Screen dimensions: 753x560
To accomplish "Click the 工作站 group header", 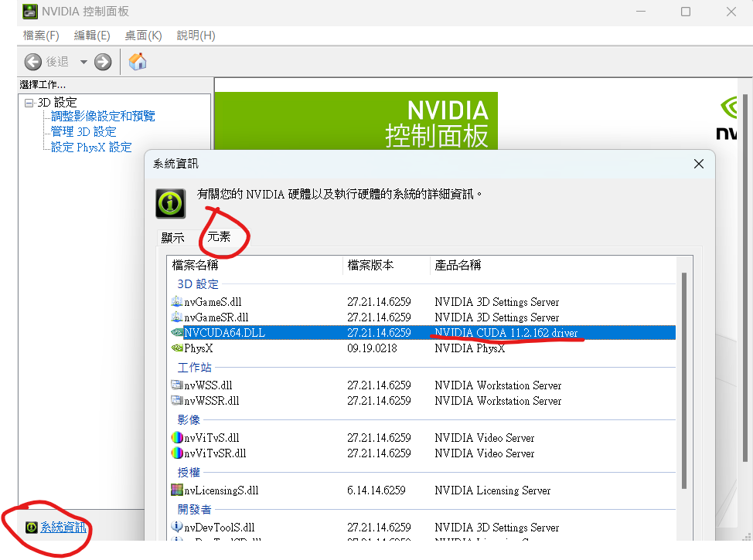I will click(x=194, y=368).
